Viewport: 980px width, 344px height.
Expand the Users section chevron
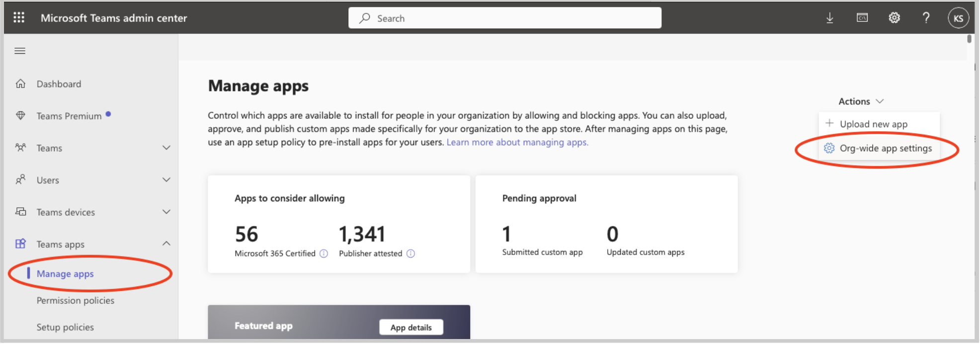point(166,179)
